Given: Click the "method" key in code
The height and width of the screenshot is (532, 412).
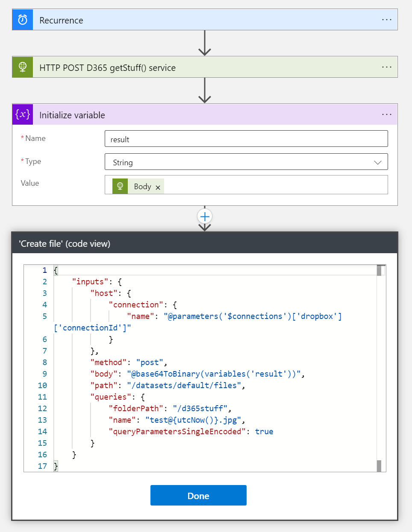Looking at the screenshot, I should click(109, 362).
